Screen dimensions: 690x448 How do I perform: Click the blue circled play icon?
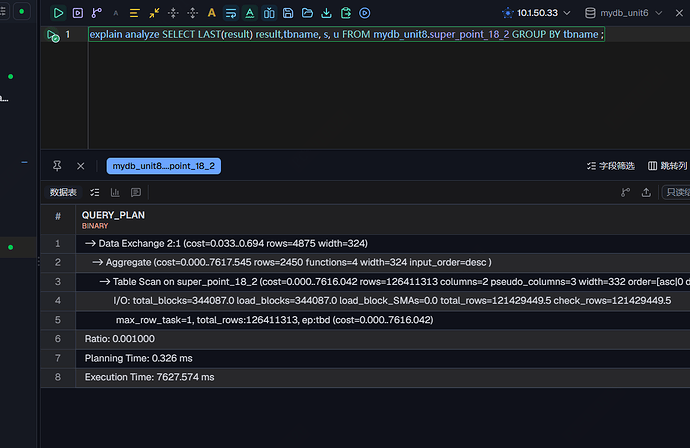coord(365,13)
